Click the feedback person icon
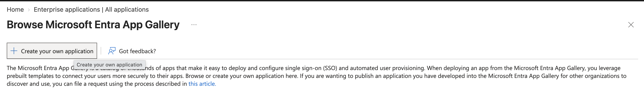Viewport: 644px width, 97px height. 112,51
